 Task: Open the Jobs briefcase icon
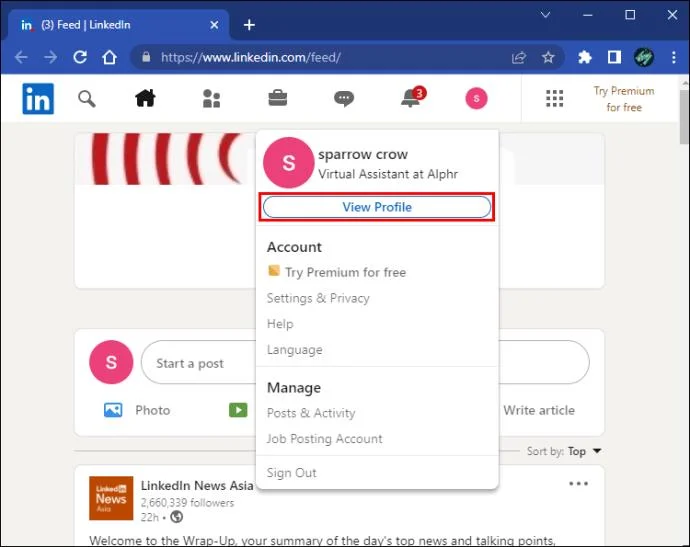click(x=278, y=98)
